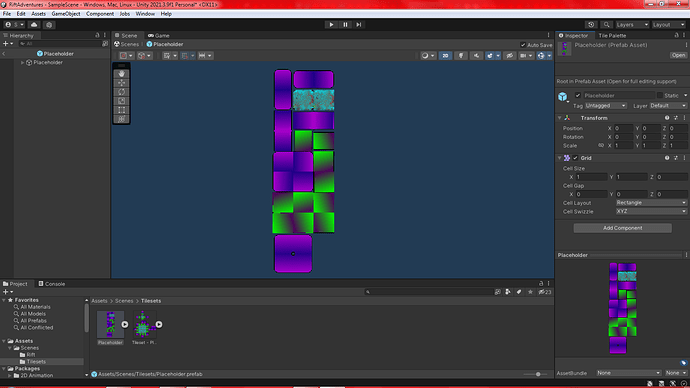The height and width of the screenshot is (388, 690).
Task: Toggle scene audio icon
Action: pos(476,55)
